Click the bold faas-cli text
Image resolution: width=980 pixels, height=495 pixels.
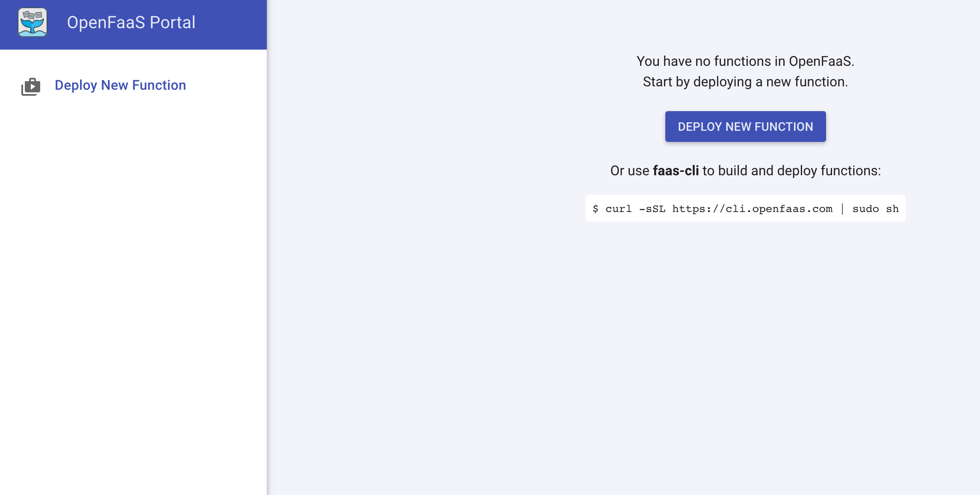tap(676, 171)
